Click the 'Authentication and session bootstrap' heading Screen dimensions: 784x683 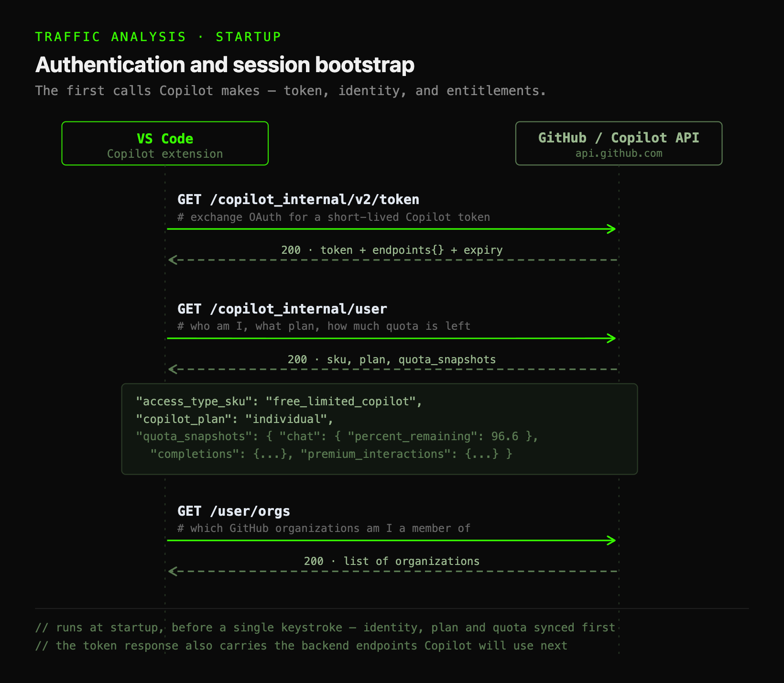tap(225, 65)
